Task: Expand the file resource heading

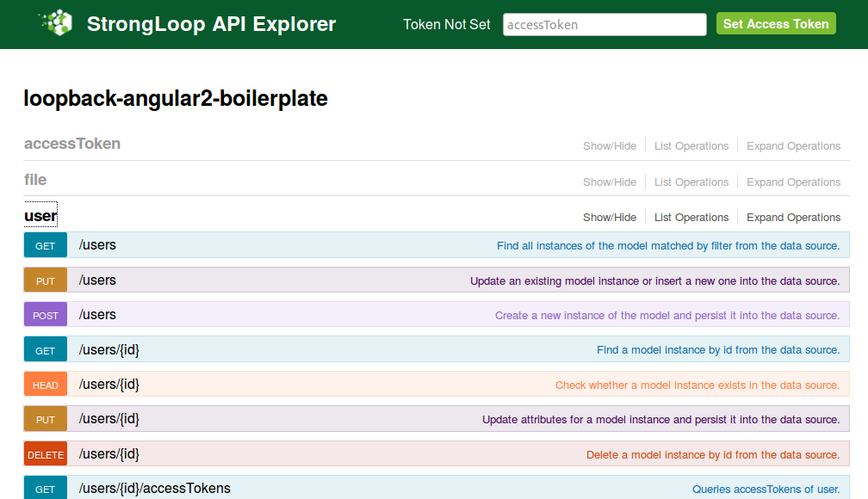Action: click(35, 180)
